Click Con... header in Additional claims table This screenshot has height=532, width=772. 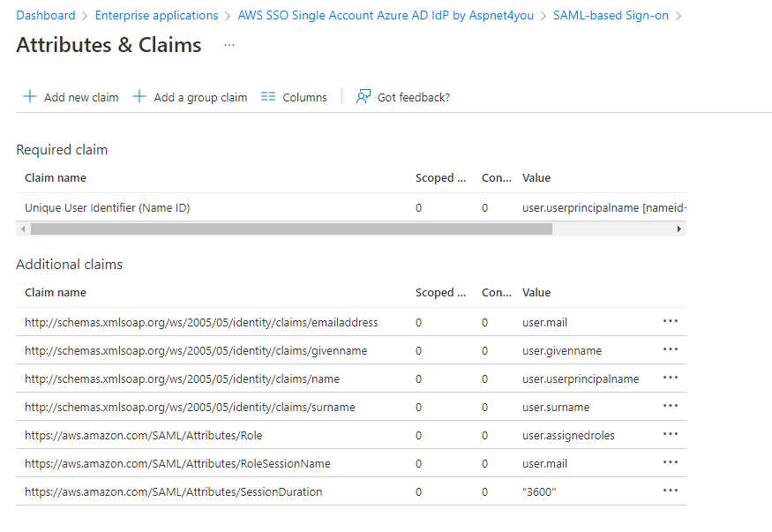(497, 292)
